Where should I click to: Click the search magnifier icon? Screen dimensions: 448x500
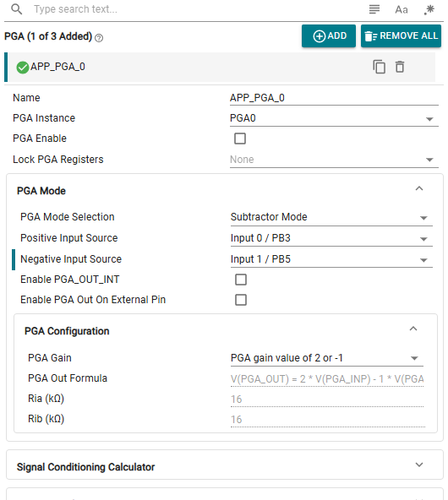[x=17, y=9]
